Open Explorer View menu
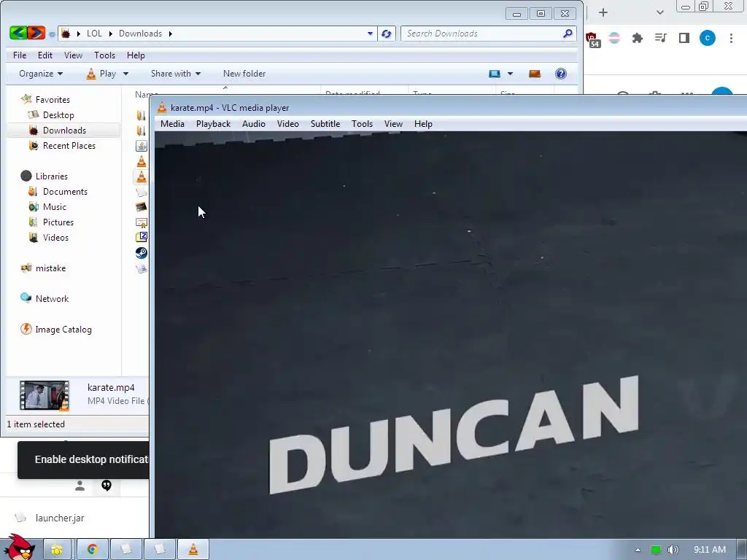Viewport: 747px width, 560px height. [73, 55]
